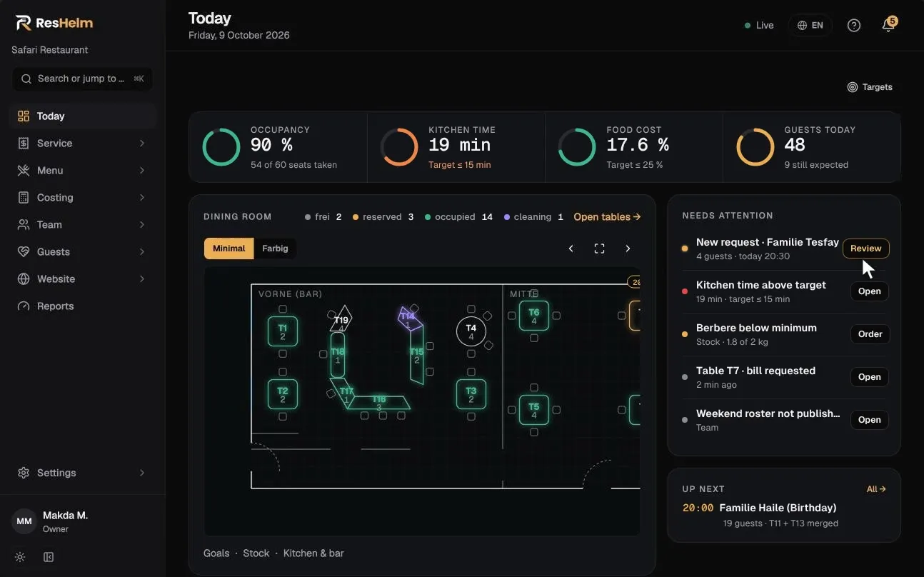Expand the dining room map to fullscreen

click(599, 249)
